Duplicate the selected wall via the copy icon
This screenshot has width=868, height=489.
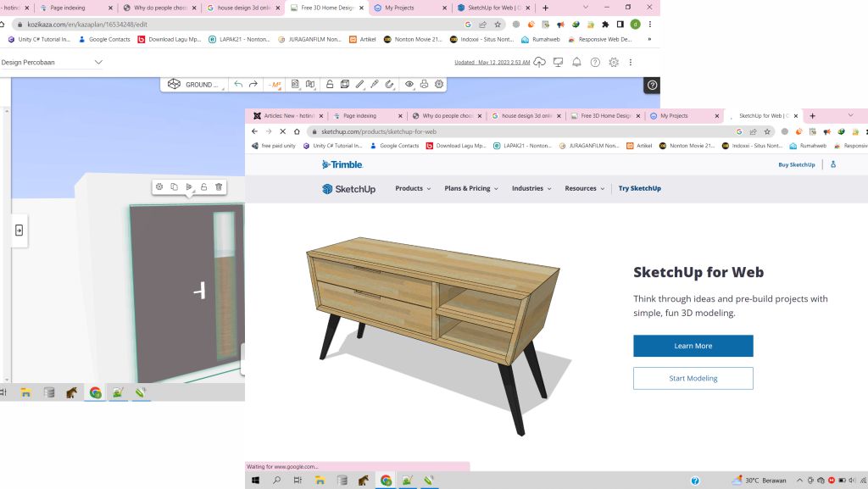tap(174, 188)
